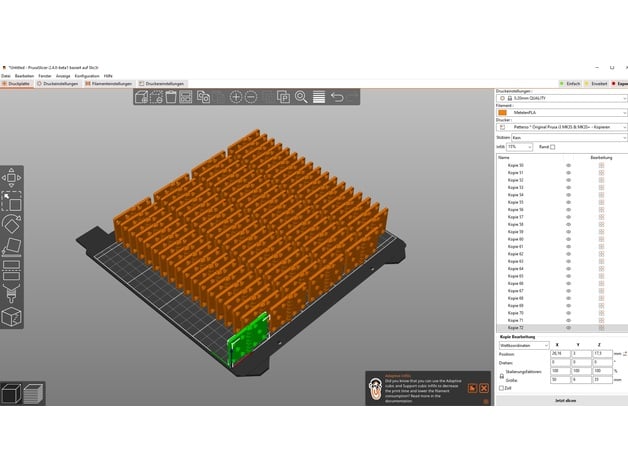Switch to the Druckplatte tab
The width and height of the screenshot is (628, 472).
tap(16, 84)
